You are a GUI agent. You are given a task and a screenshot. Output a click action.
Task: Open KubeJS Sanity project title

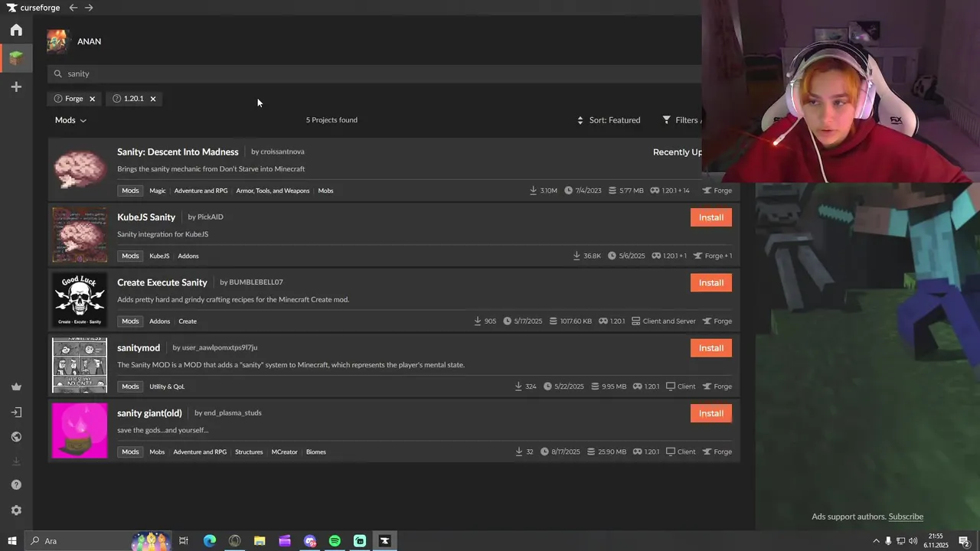tap(146, 217)
